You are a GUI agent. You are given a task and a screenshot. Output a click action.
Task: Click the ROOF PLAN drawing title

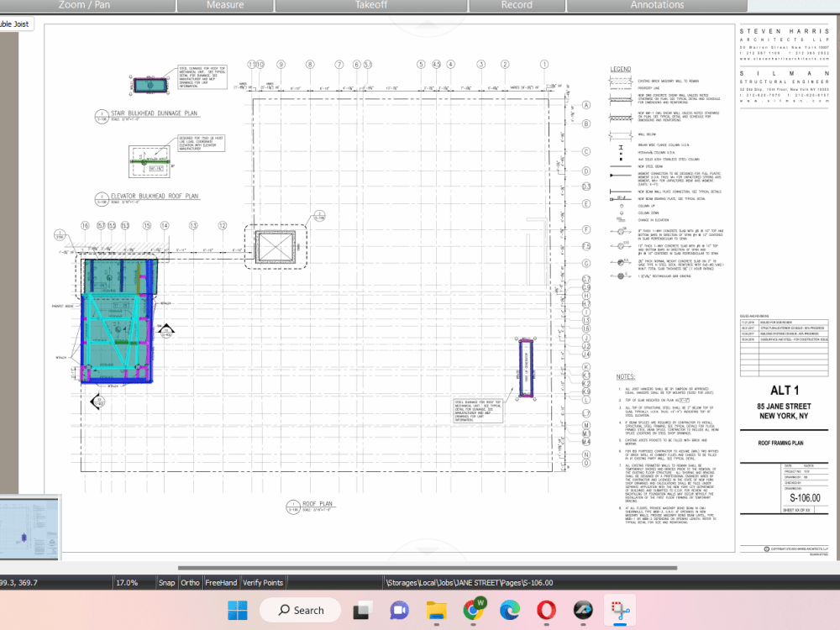click(318, 503)
